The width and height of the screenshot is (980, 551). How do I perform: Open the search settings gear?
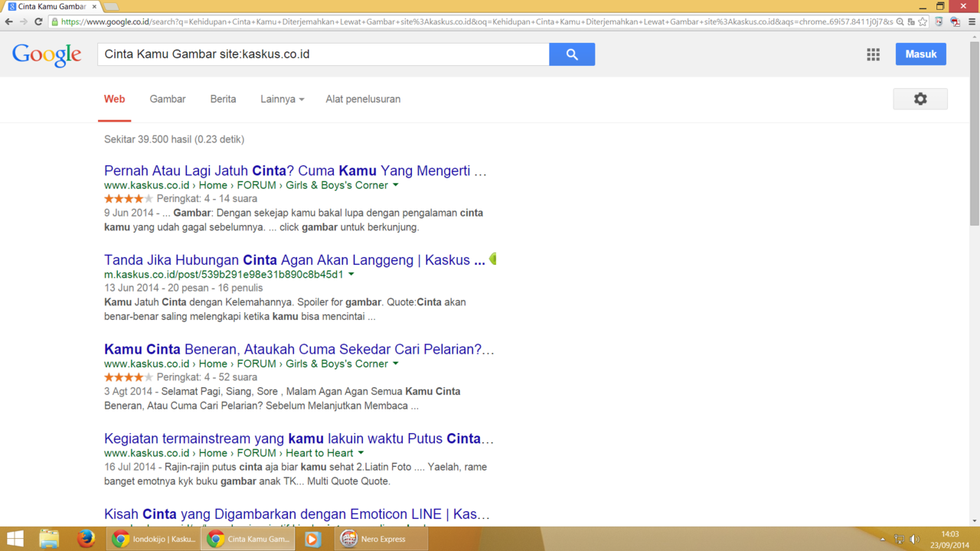[920, 99]
